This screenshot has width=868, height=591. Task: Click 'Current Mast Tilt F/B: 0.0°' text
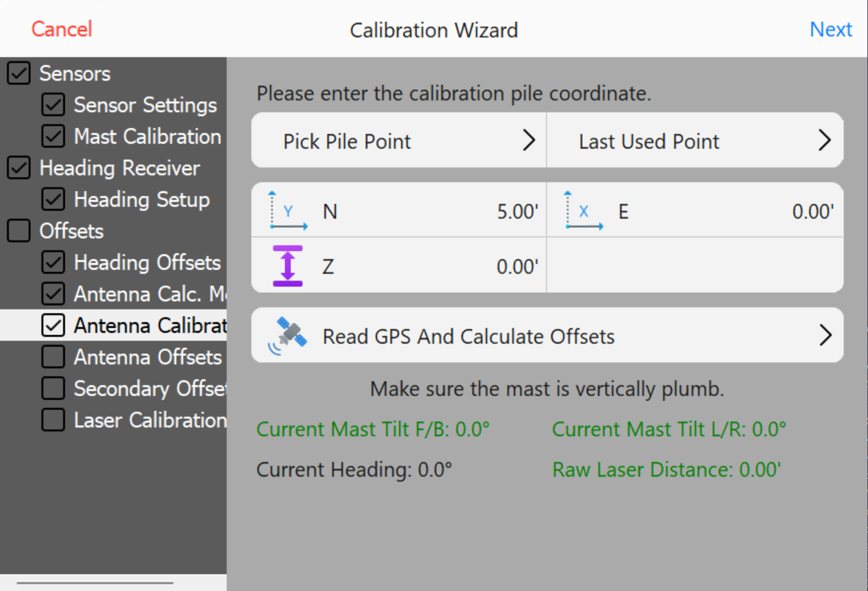coord(373,429)
